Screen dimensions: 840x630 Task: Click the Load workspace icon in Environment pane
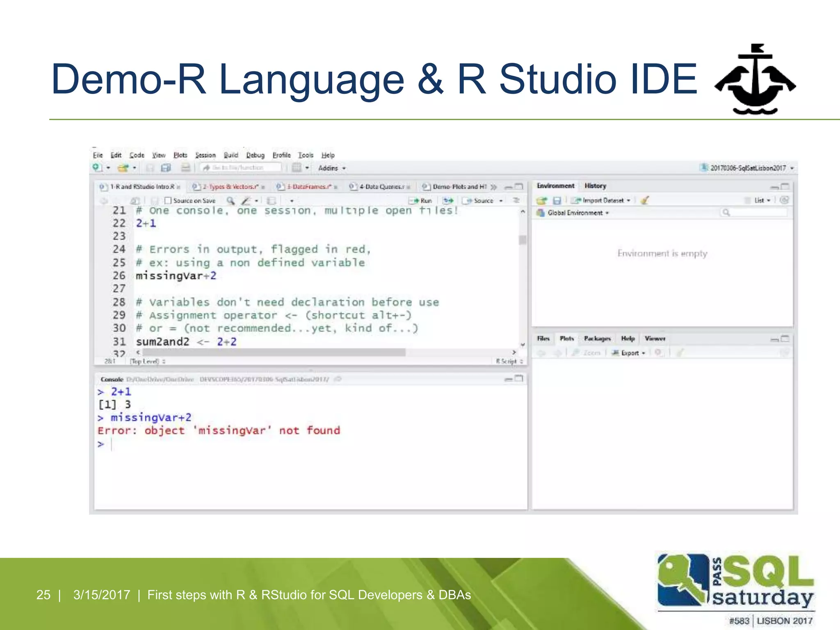pos(542,201)
